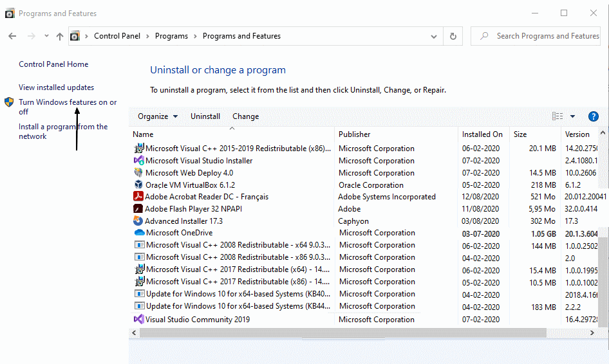Click the Programs breadcrumb in address bar
The image size is (609, 364).
click(x=171, y=36)
